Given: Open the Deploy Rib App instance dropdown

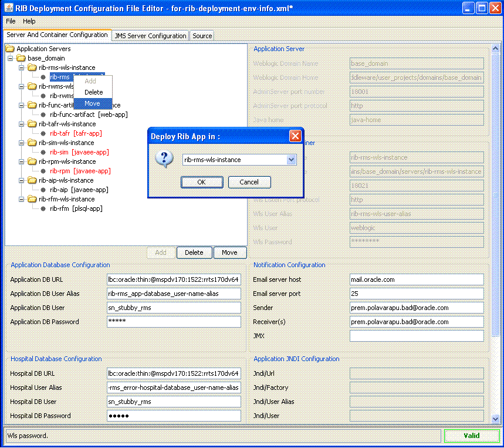Looking at the screenshot, I should coord(291,160).
